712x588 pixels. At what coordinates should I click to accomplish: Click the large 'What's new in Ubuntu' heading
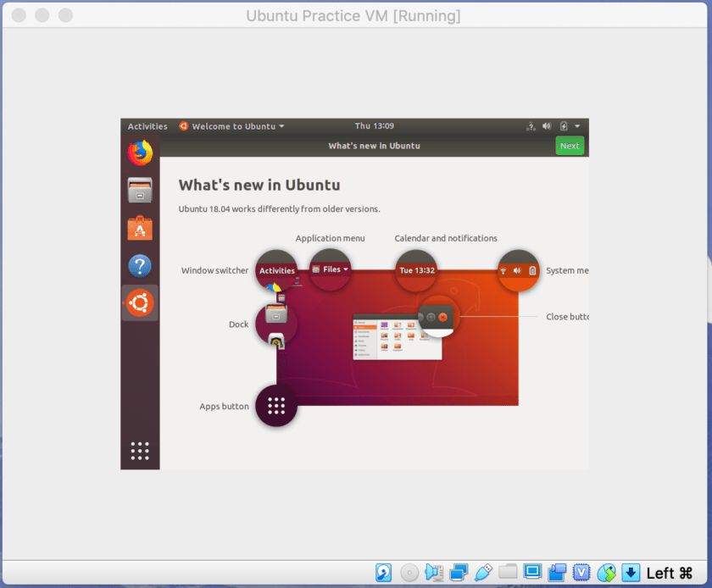point(259,186)
